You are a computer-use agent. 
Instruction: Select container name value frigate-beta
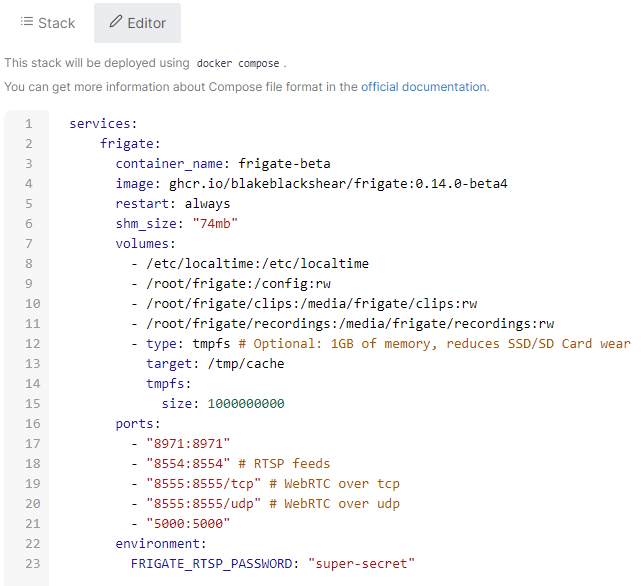(x=284, y=164)
